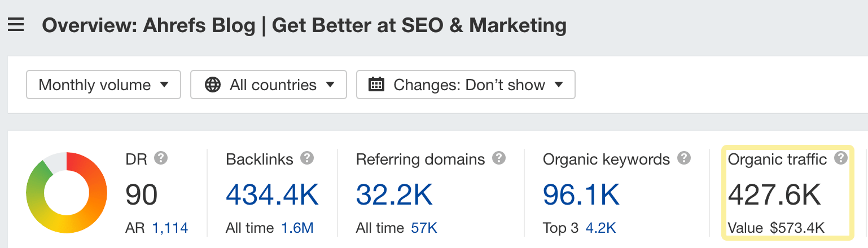Click the Referring domains help icon
868x248 pixels.
(499, 158)
